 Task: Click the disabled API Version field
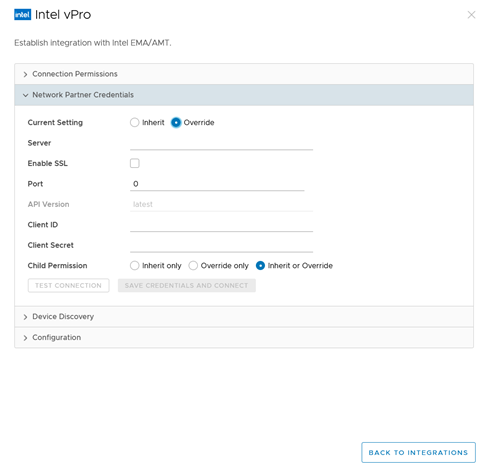[221, 204]
